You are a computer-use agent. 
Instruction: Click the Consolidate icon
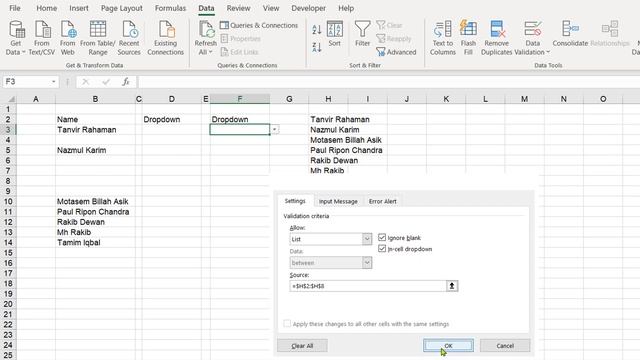pyautogui.click(x=570, y=30)
